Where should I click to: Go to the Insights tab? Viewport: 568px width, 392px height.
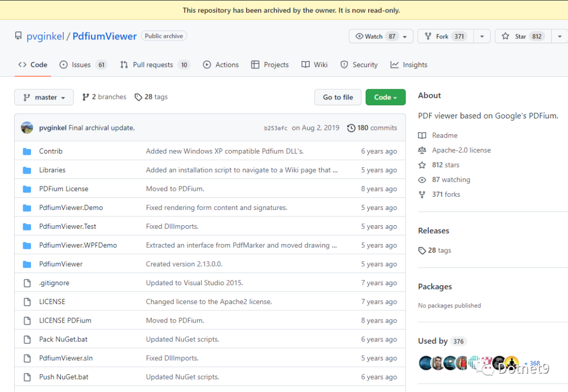409,65
